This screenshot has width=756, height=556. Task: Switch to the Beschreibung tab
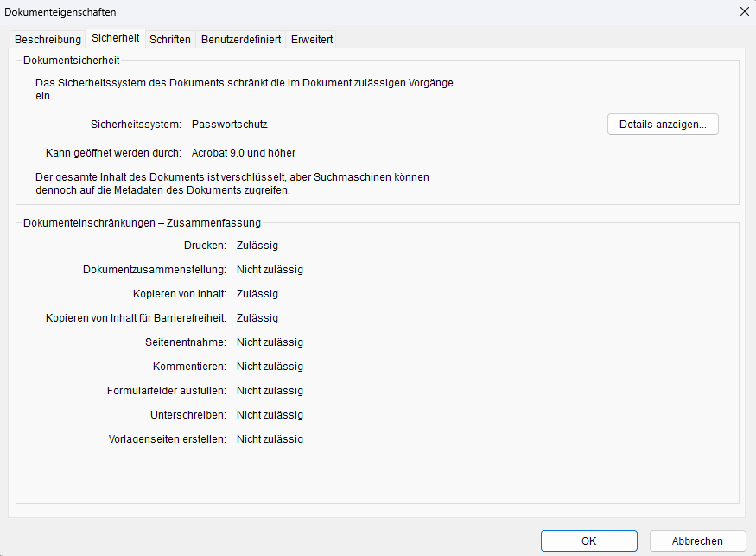pyautogui.click(x=48, y=40)
